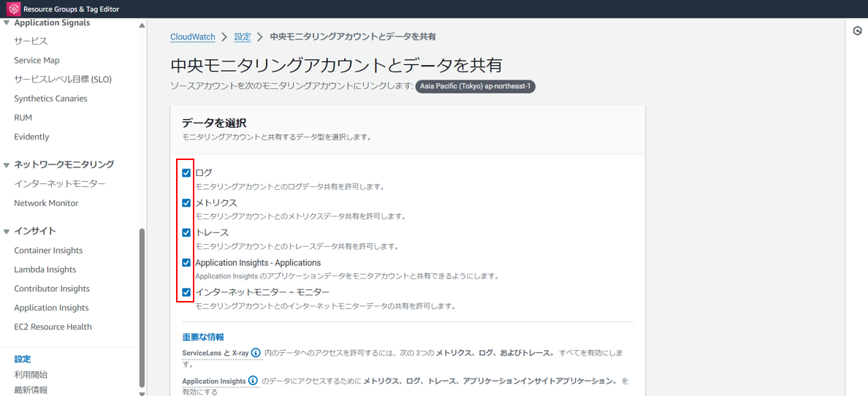Click the sidebar scrollbar up arrow
Viewport: 868px width, 396px height.
[142, 25]
